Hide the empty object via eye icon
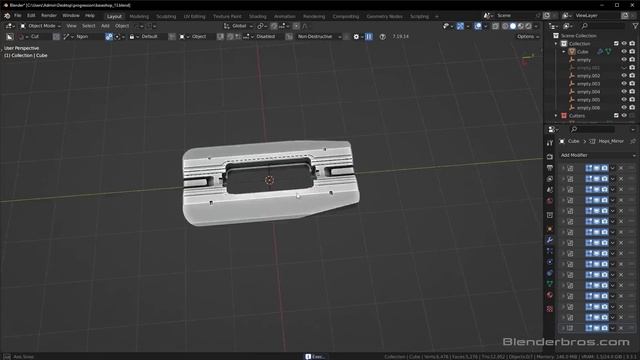This screenshot has width=640, height=360. 624,60
